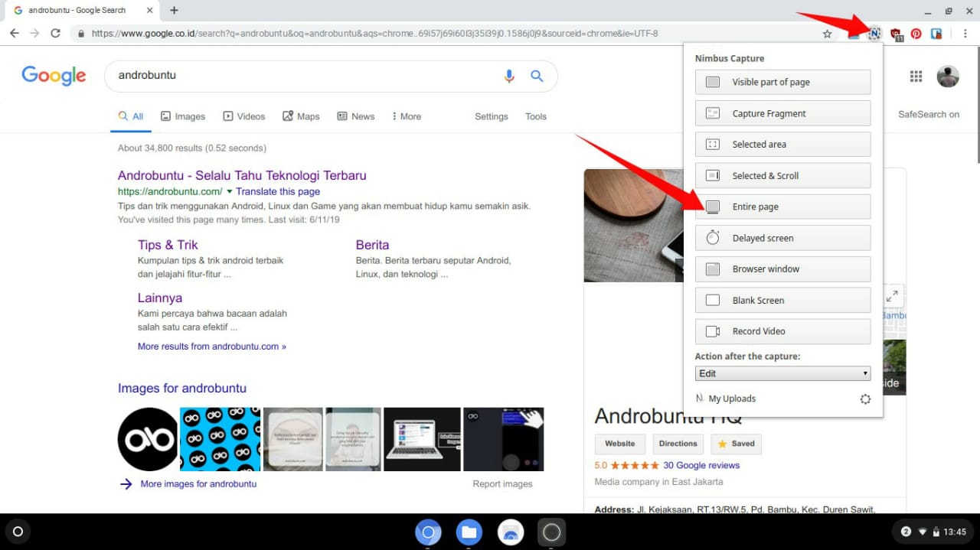Select 'Entire page' from the Nimbus menu
The image size is (980, 550).
pyautogui.click(x=782, y=207)
